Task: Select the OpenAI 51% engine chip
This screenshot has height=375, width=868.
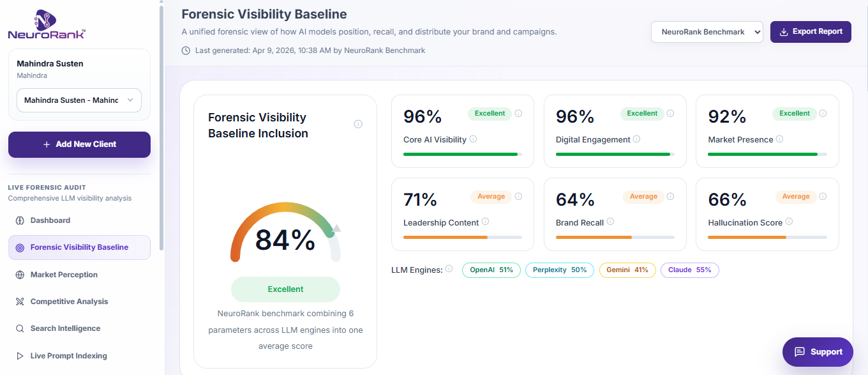Action: (x=491, y=270)
